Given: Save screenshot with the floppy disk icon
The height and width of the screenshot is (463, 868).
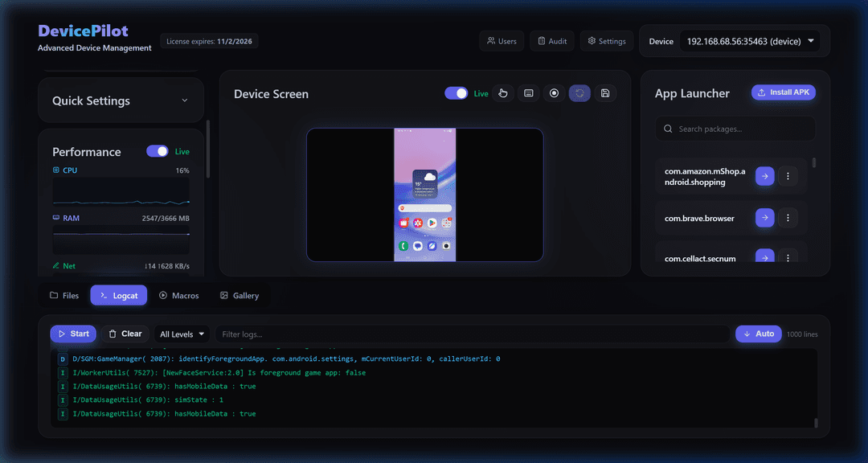Looking at the screenshot, I should coord(605,93).
